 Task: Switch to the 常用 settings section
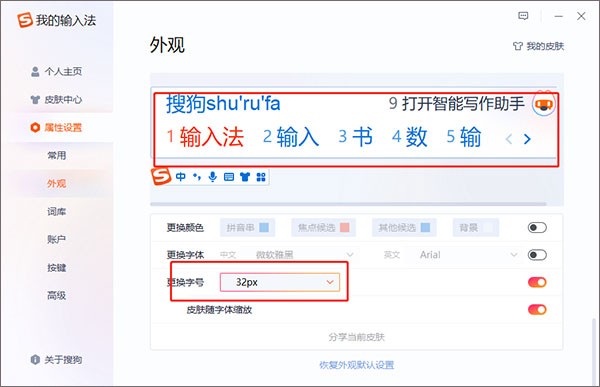click(x=57, y=155)
